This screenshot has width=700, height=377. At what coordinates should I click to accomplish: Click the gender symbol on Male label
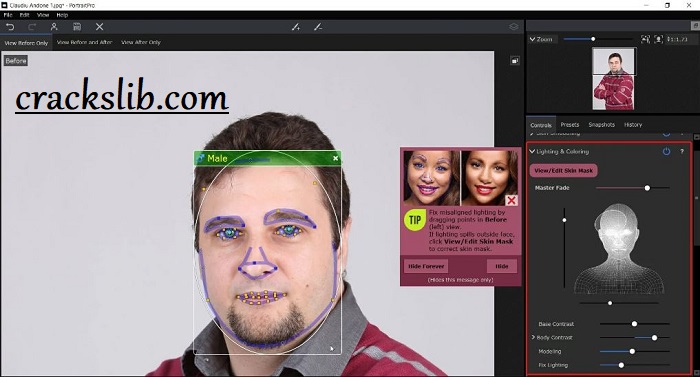[200, 158]
